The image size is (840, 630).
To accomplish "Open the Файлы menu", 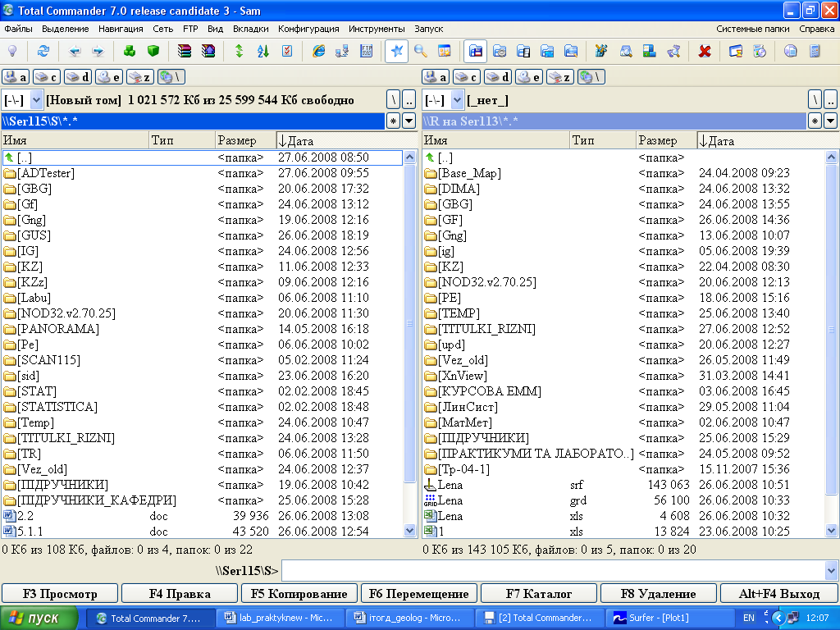I will 18,29.
